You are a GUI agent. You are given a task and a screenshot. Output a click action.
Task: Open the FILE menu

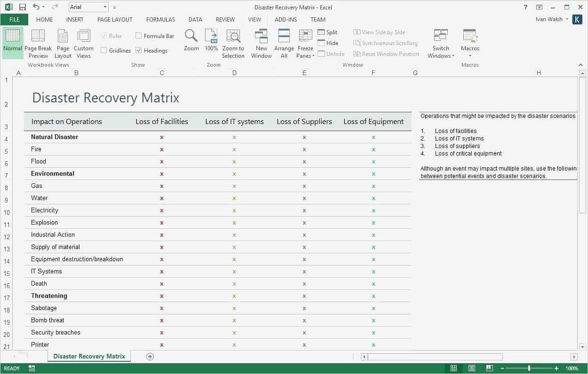(14, 20)
